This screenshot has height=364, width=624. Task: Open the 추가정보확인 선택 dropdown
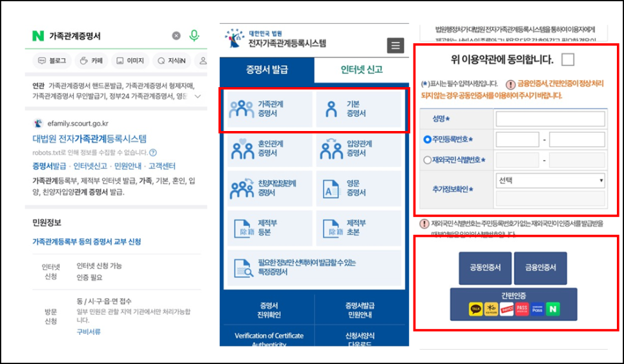550,181
